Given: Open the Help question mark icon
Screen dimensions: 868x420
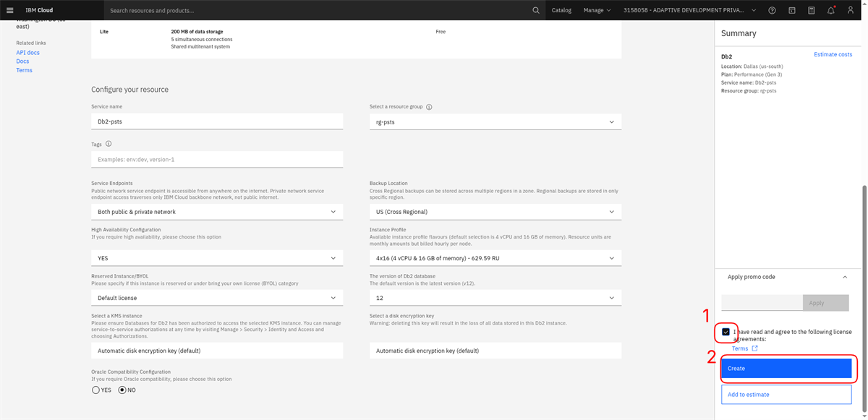Looking at the screenshot, I should (773, 10).
